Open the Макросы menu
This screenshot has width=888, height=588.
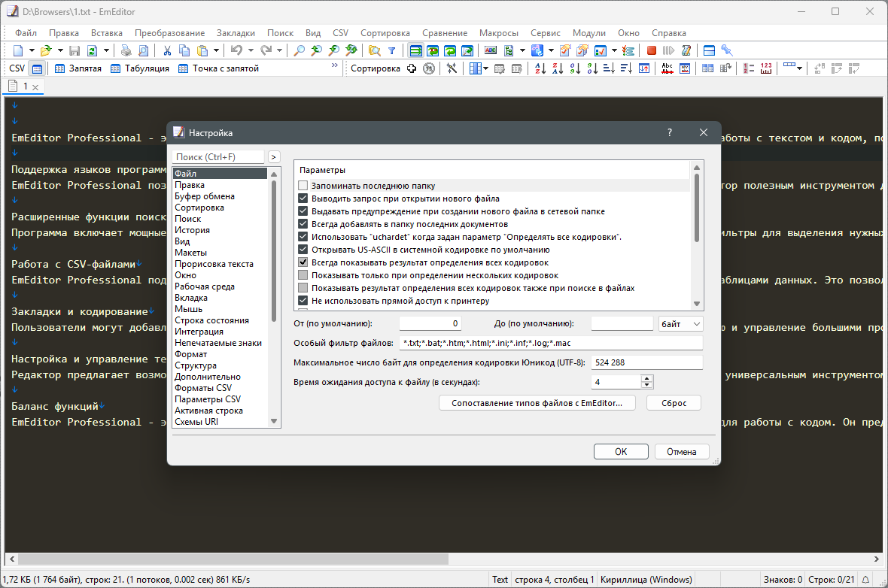[499, 33]
